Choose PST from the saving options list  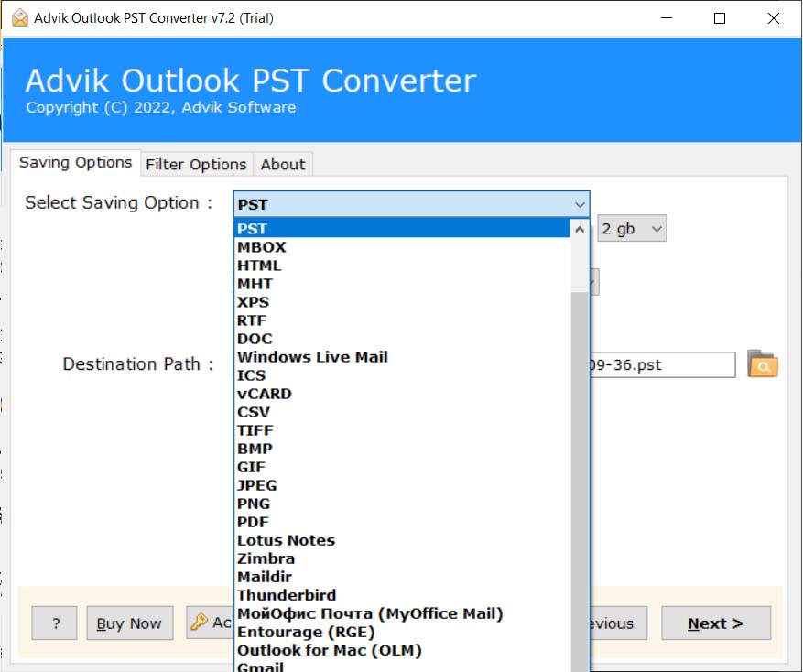[402, 229]
